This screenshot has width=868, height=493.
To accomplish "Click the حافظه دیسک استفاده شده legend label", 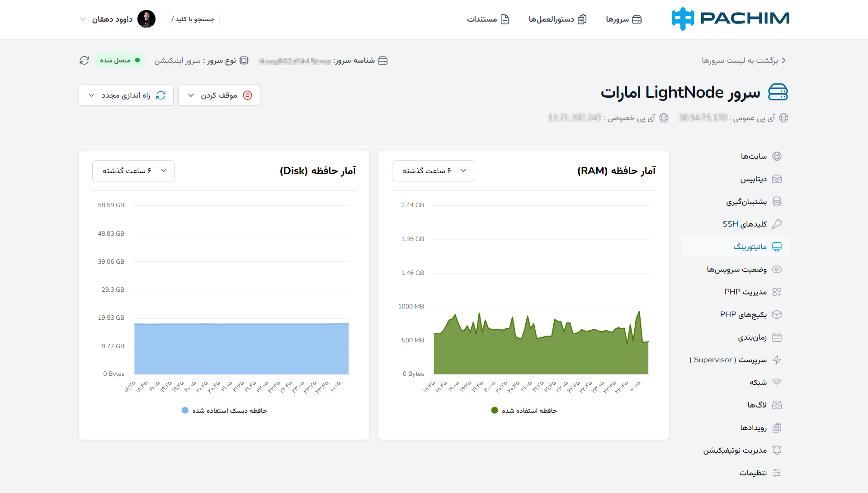I will (x=230, y=411).
